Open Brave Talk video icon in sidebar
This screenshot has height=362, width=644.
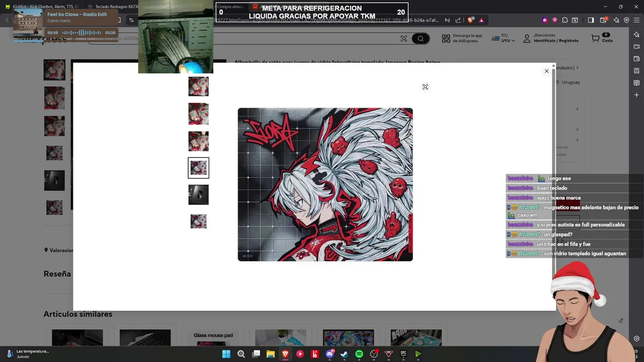[x=636, y=47]
